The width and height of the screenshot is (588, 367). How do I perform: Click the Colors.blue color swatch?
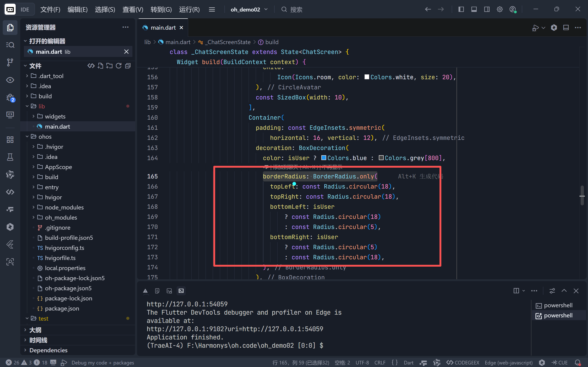tap(323, 158)
